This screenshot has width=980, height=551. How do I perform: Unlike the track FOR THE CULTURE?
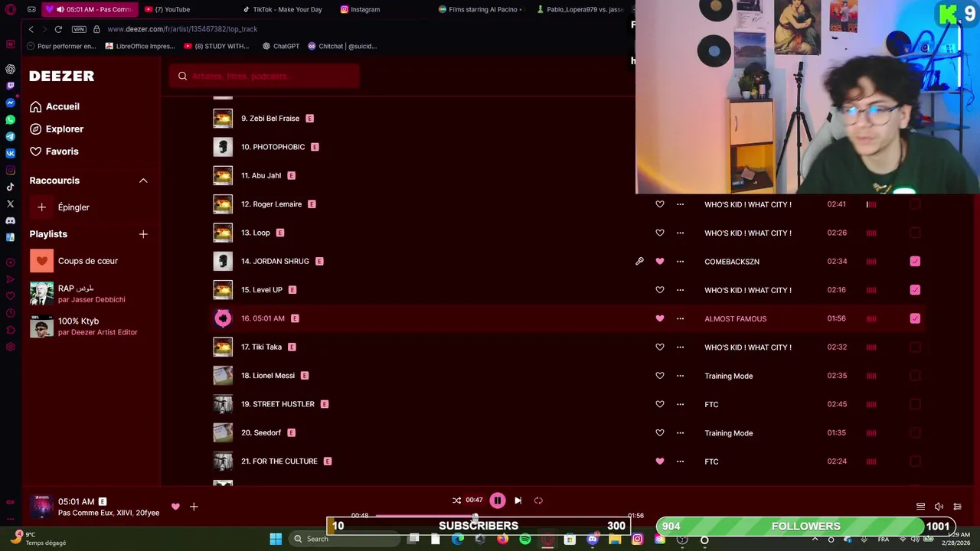point(660,461)
